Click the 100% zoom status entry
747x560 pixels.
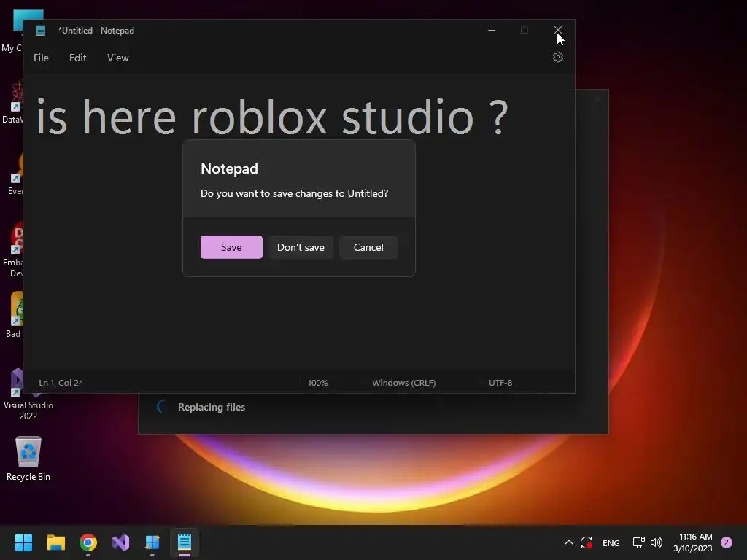pos(318,383)
